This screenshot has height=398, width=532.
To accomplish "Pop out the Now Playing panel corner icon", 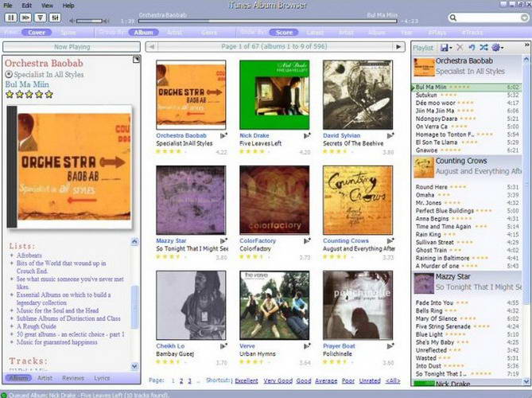I will click(136, 60).
